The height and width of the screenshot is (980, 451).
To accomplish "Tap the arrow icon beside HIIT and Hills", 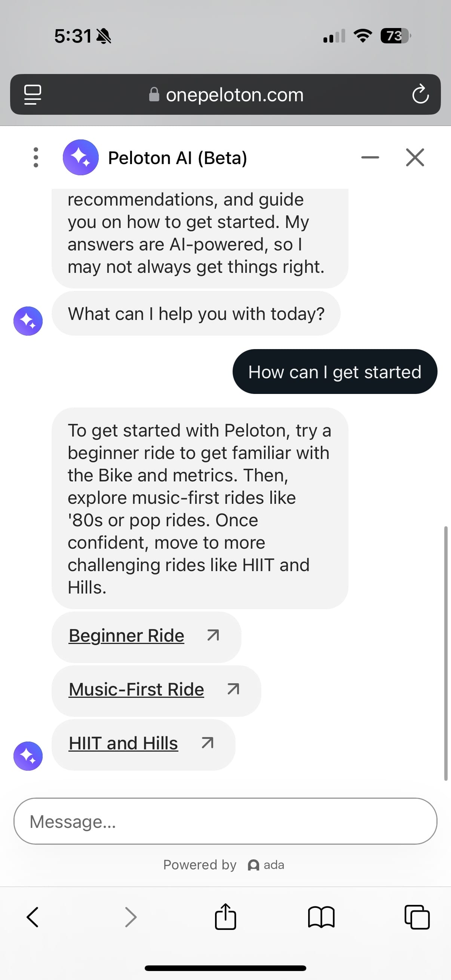I will pyautogui.click(x=208, y=743).
